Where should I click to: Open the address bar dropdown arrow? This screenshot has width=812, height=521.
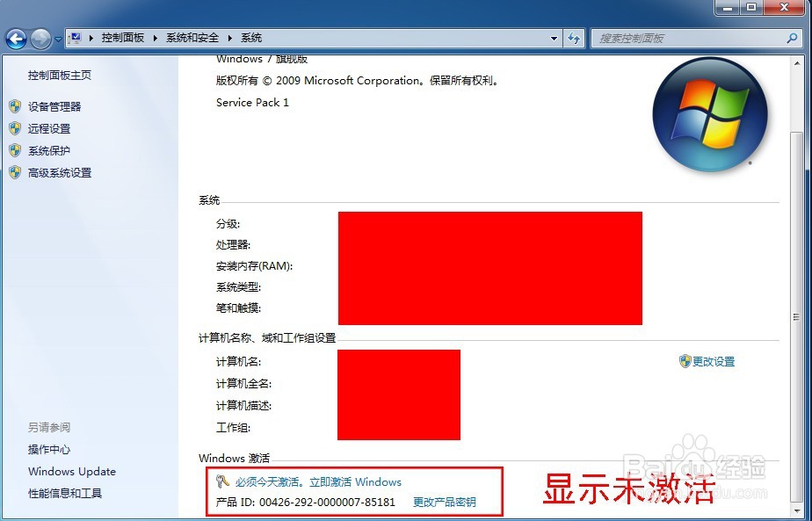click(x=553, y=38)
